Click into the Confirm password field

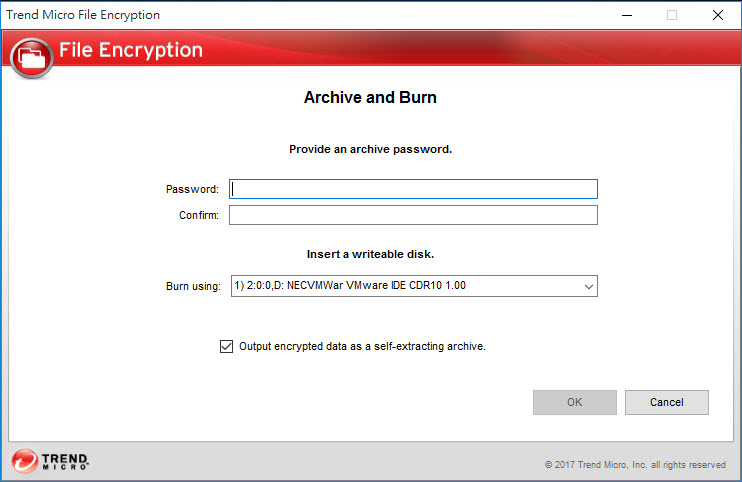click(x=413, y=215)
